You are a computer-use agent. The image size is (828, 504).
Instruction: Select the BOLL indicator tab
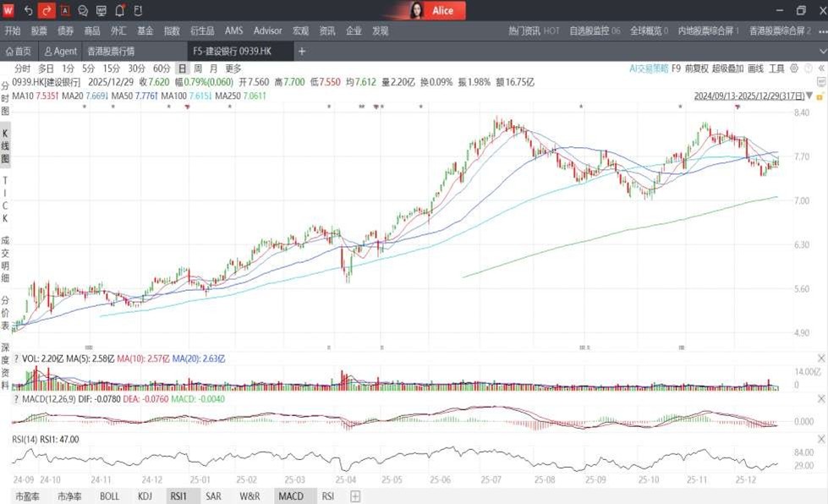pyautogui.click(x=109, y=496)
